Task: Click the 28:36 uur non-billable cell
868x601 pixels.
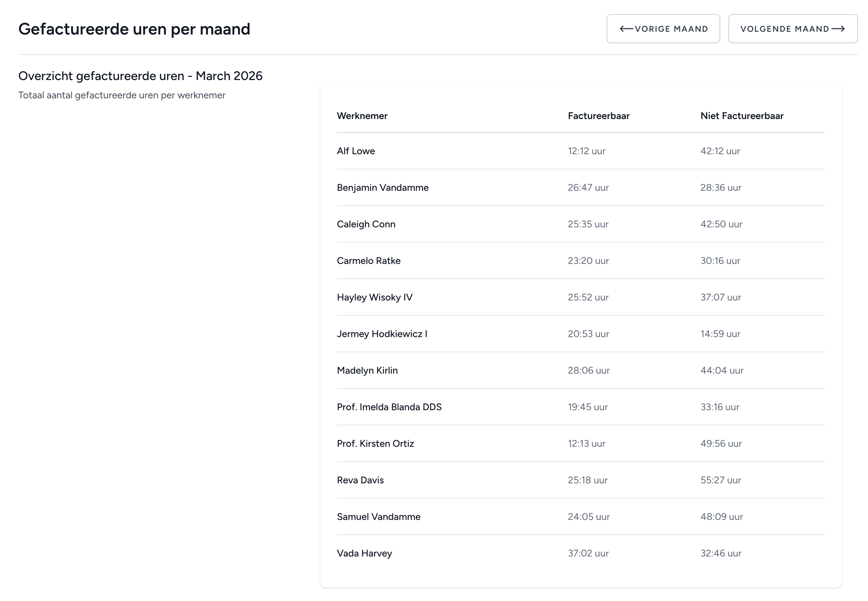Action: [x=721, y=188]
